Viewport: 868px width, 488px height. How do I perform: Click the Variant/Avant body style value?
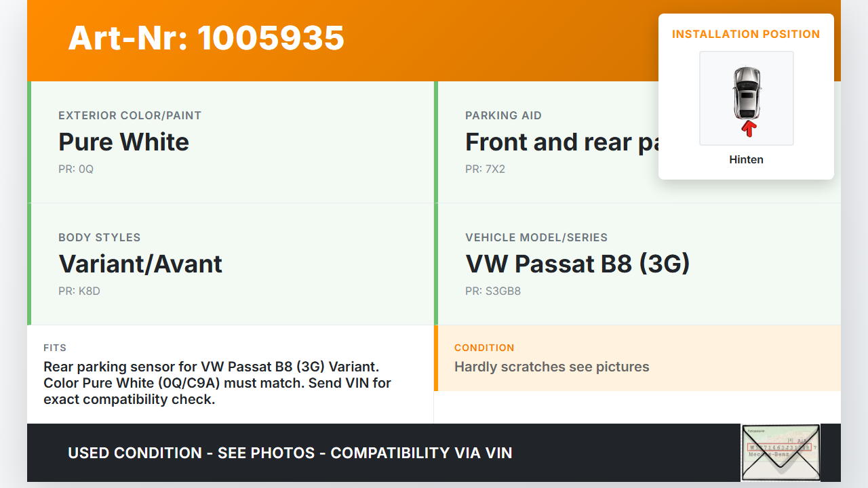(x=140, y=264)
